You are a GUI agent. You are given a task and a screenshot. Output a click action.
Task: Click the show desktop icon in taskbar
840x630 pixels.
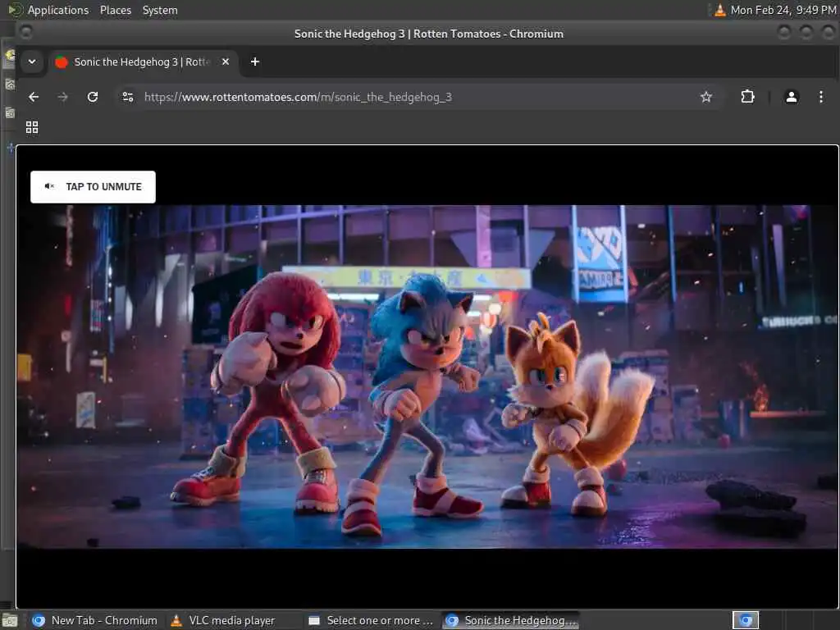click(x=10, y=621)
